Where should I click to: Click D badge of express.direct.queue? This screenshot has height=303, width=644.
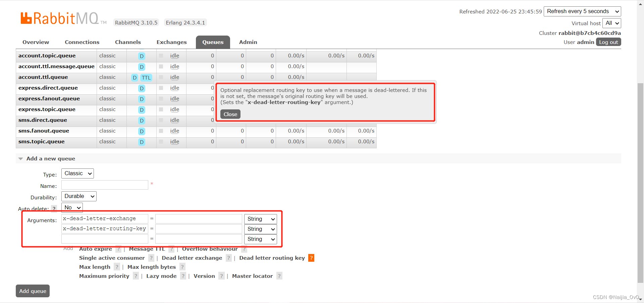click(142, 88)
